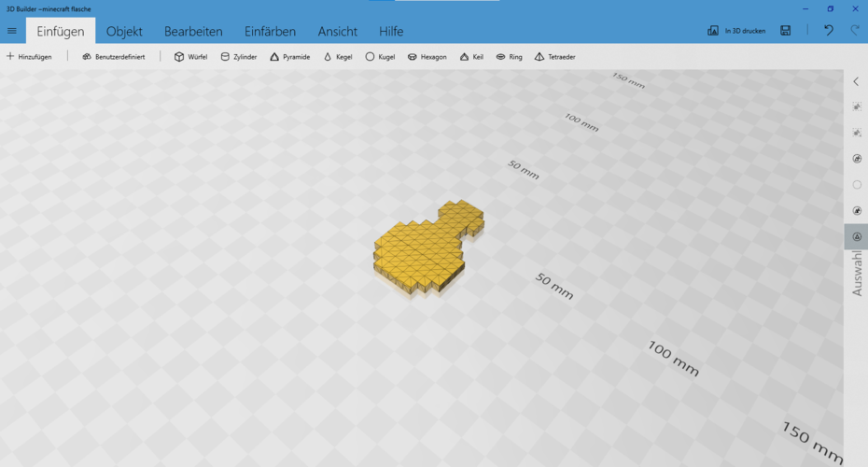
Task: Add a Keil wedge
Action: [x=471, y=56]
